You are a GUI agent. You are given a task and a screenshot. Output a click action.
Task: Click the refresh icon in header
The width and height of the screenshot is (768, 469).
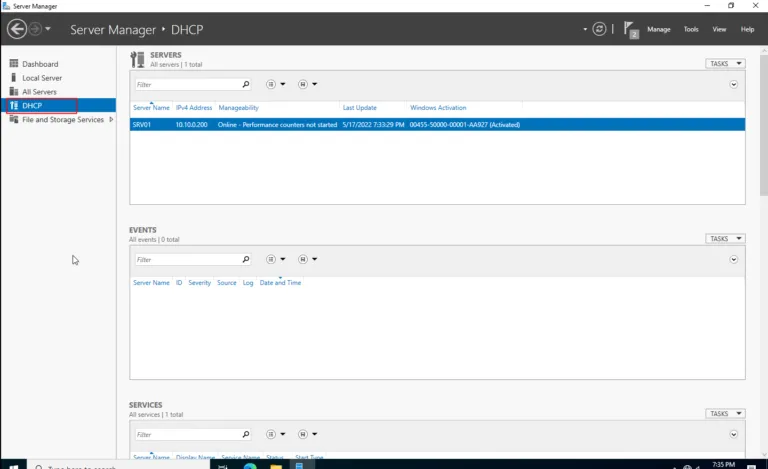pos(599,29)
